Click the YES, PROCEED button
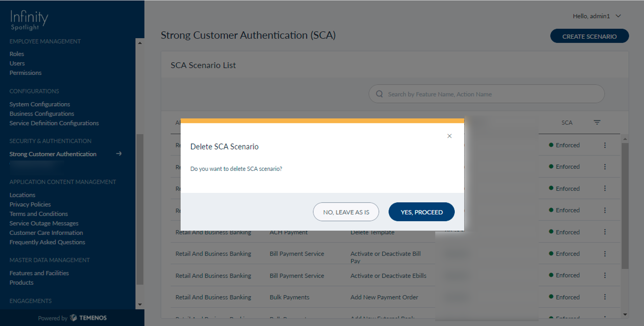The height and width of the screenshot is (326, 644). [x=421, y=212]
